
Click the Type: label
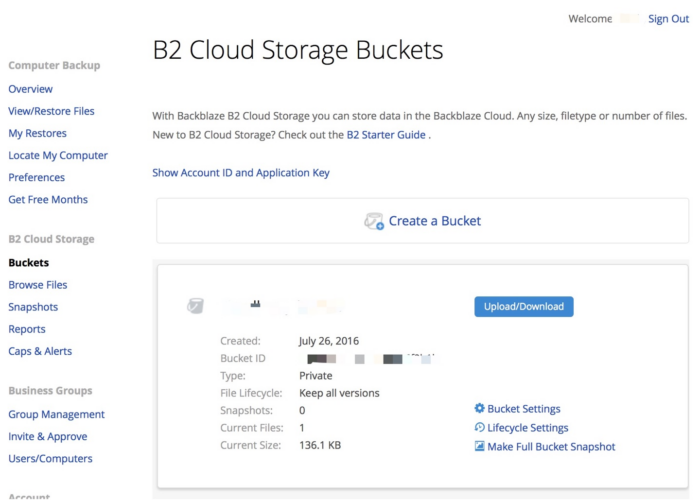233,375
